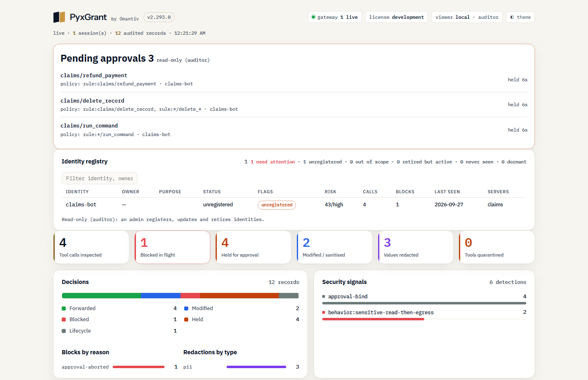This screenshot has width=588, height=380.
Task: Click the viewer local auditor badge
Action: point(467,17)
